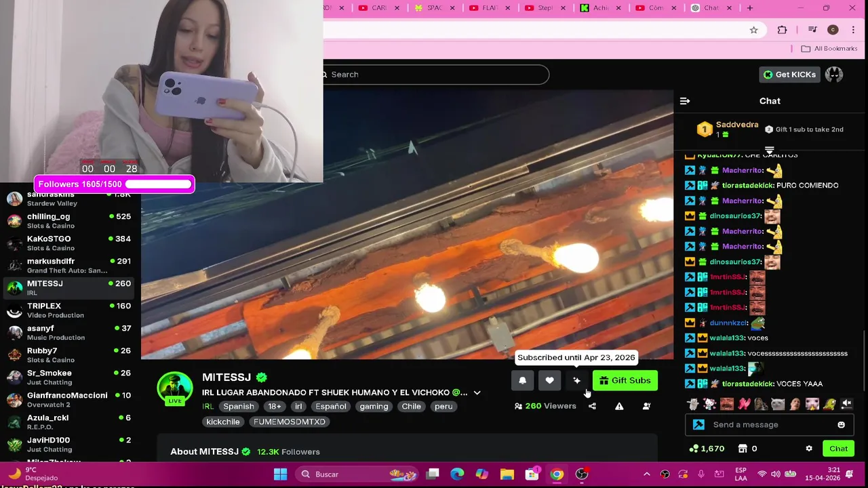Open Chrome three-dot menu

(853, 30)
